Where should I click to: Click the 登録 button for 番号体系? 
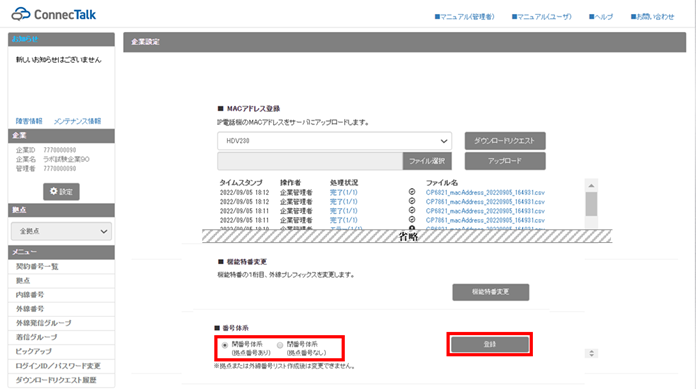click(490, 344)
